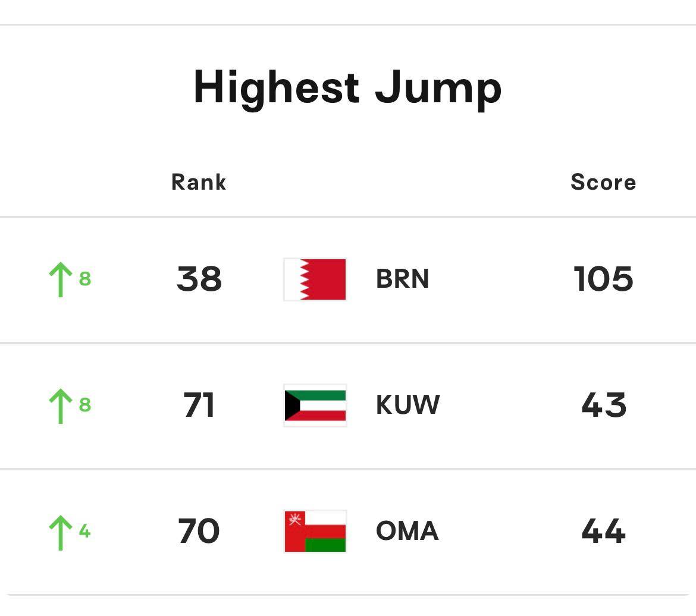Click the Score column header

pos(603,183)
